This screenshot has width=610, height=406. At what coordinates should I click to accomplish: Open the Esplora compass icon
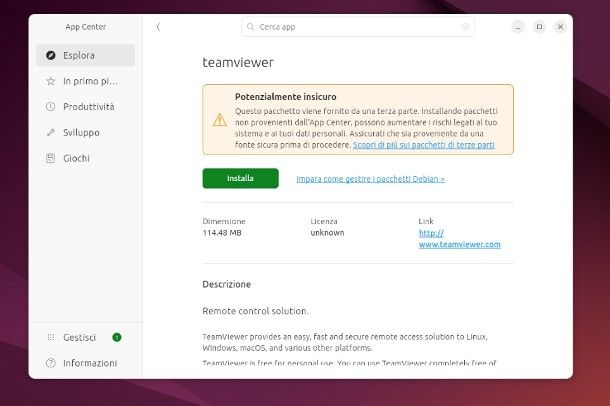(x=51, y=55)
